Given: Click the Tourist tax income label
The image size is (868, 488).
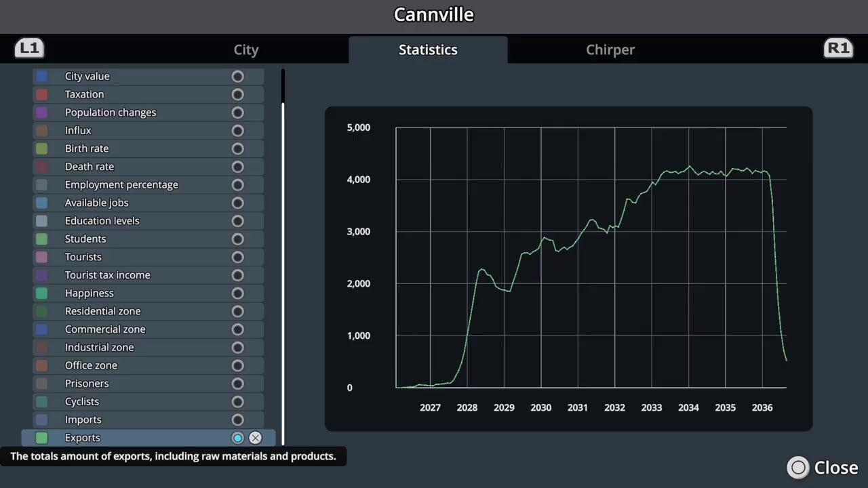Looking at the screenshot, I should [108, 275].
